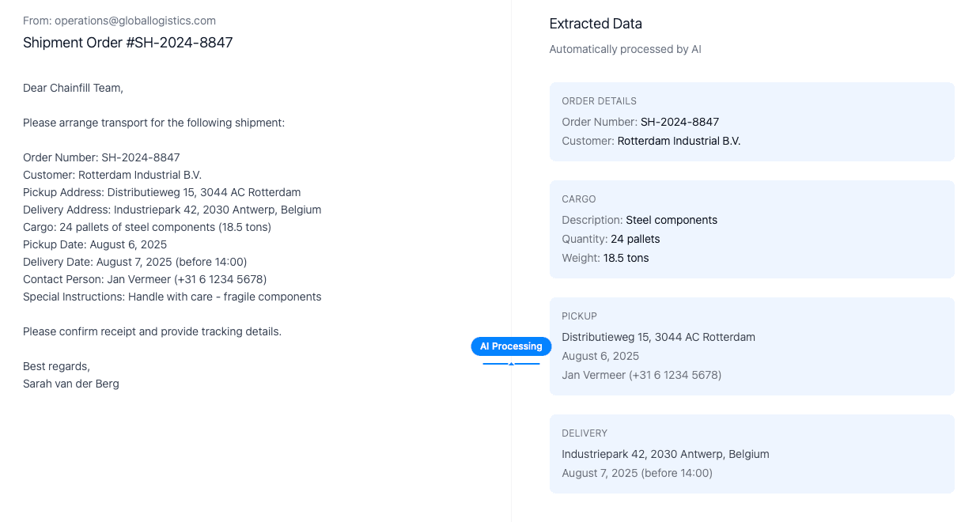Click the Distributieweg 15 pickup address
Screen dimensions: 980x522
click(x=658, y=337)
